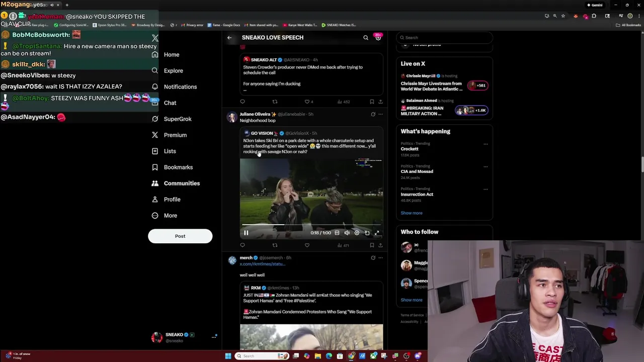Open more options for Insurrection Act trend
Image resolution: width=644 pixels, height=362 pixels.
point(486,189)
